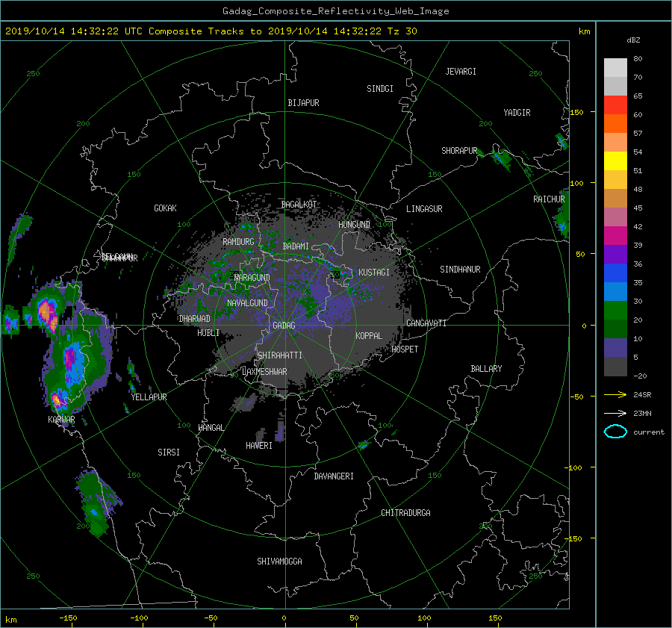Click the 150 value on right axis

(x=576, y=112)
